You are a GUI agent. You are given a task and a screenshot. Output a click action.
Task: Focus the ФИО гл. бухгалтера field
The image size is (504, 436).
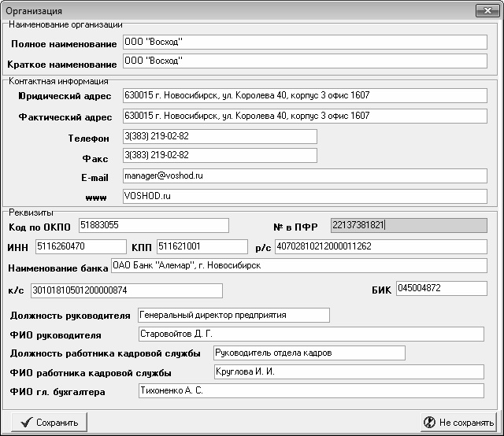click(309, 390)
